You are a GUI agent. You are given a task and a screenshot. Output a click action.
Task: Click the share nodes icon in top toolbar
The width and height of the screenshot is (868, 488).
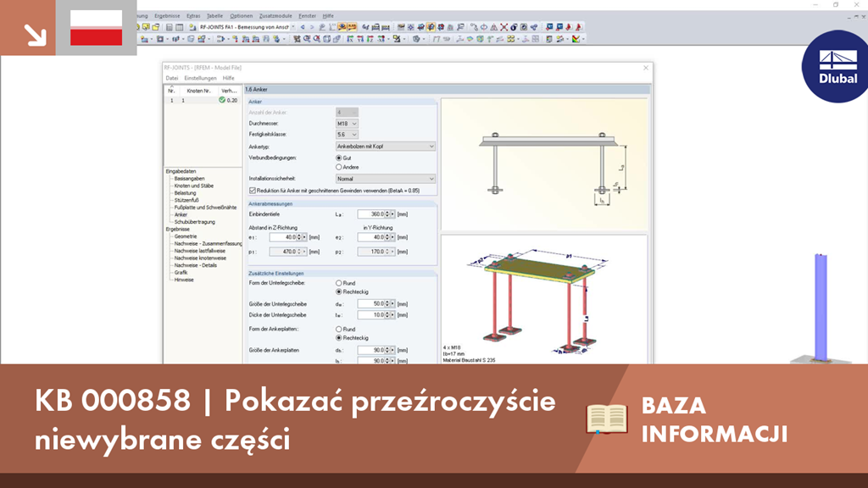tap(534, 26)
